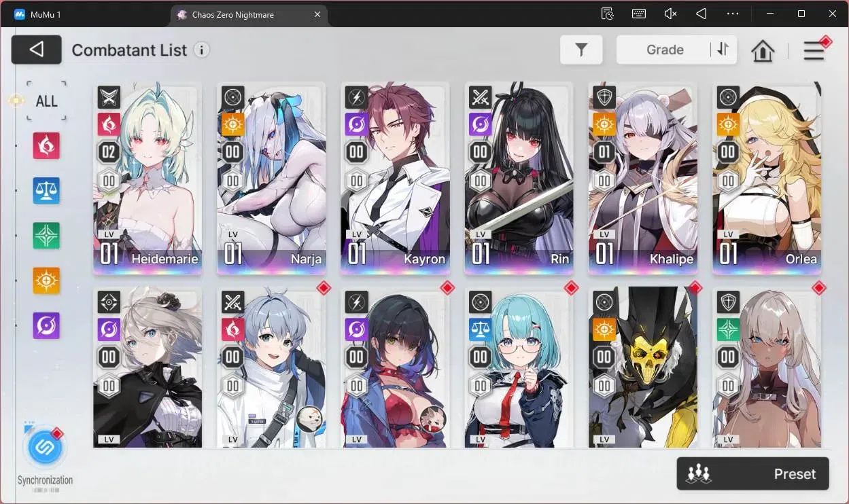Click the red notification diamond on Synchronization
Screen dimensions: 849x504
[58, 433]
